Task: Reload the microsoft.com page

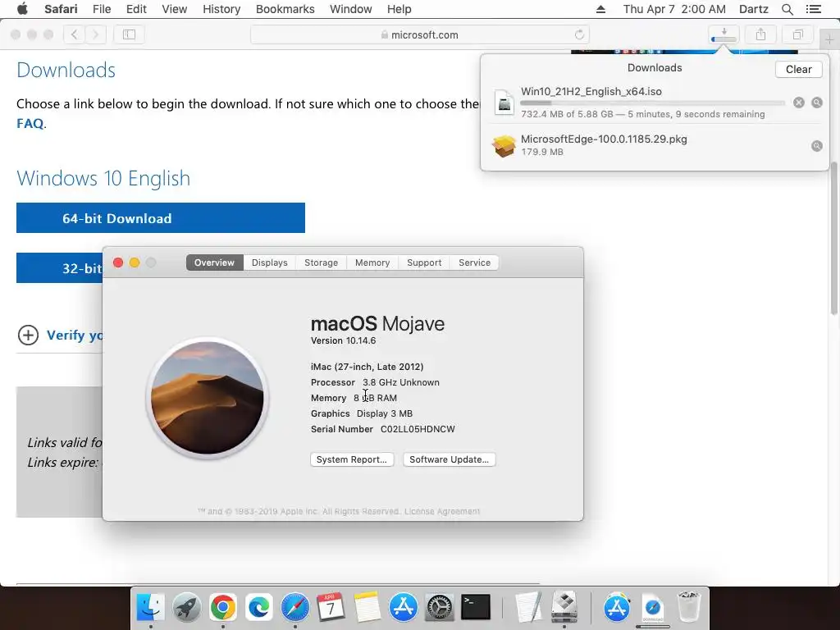Action: pyautogui.click(x=579, y=34)
